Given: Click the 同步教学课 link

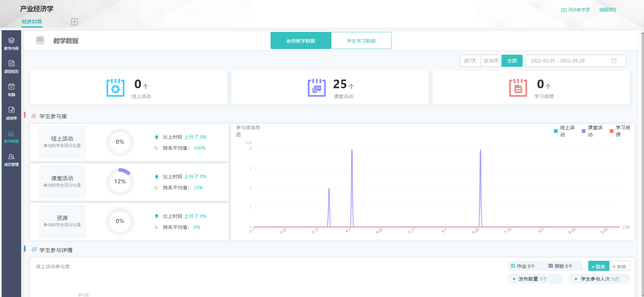Looking at the screenshot, I should click(575, 10).
